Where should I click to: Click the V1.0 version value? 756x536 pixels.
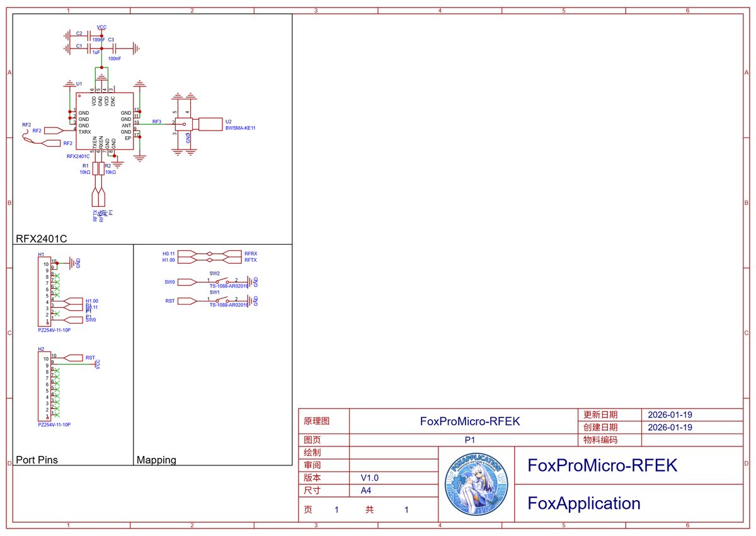(370, 477)
